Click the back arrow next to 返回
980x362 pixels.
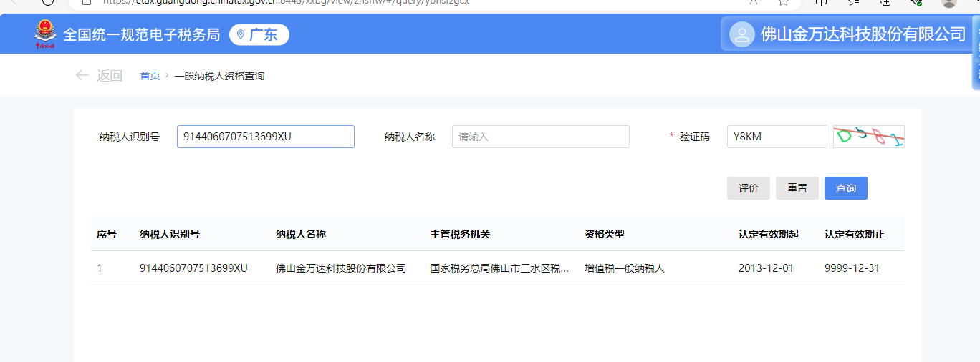82,75
